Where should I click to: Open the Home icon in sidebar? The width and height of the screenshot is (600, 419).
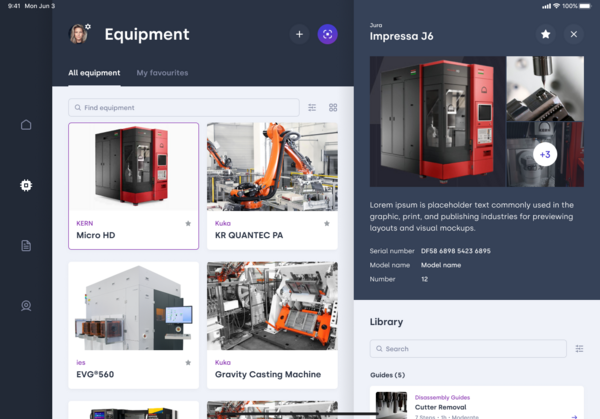click(x=26, y=125)
